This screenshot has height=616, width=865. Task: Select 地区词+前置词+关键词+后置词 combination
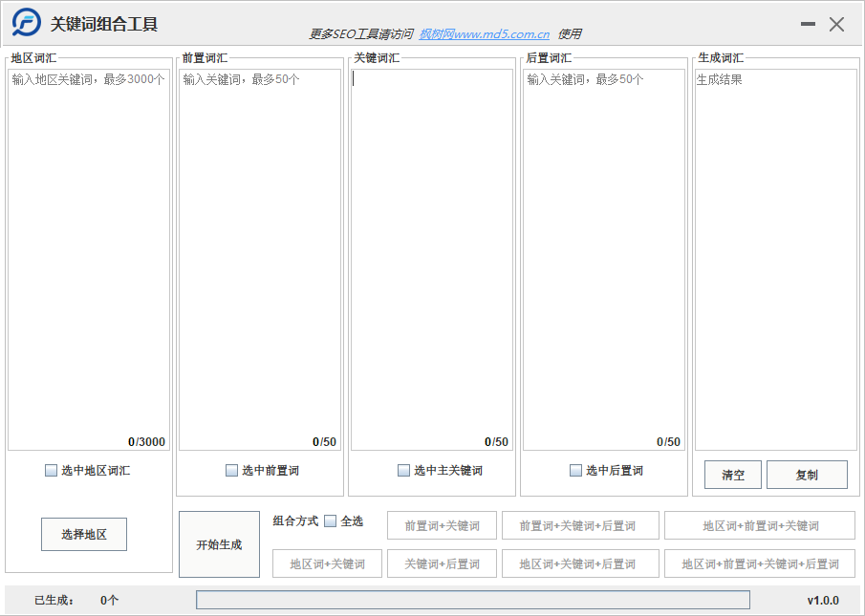760,563
